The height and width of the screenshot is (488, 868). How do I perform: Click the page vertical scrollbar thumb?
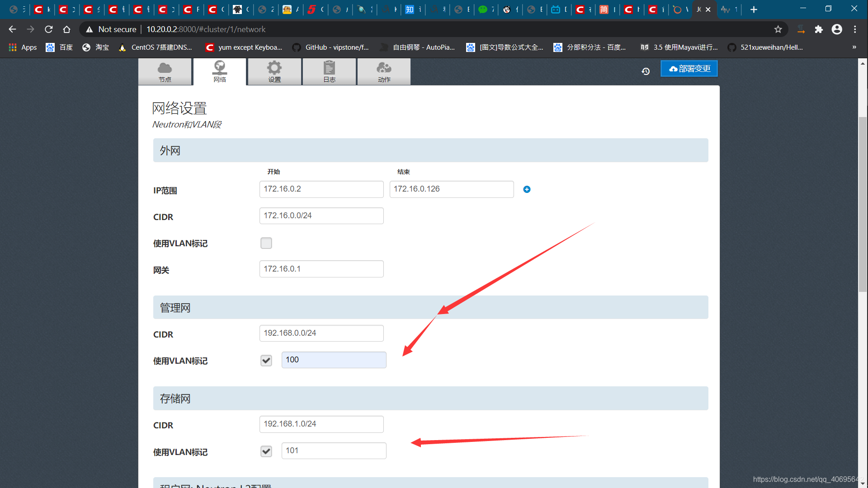coord(863,203)
